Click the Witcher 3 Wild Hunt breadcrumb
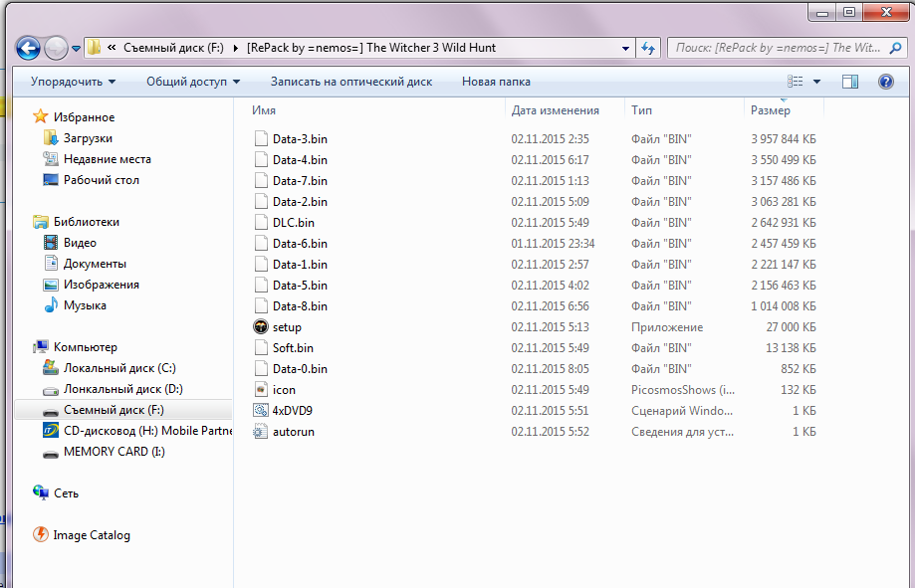915x588 pixels. click(x=371, y=48)
